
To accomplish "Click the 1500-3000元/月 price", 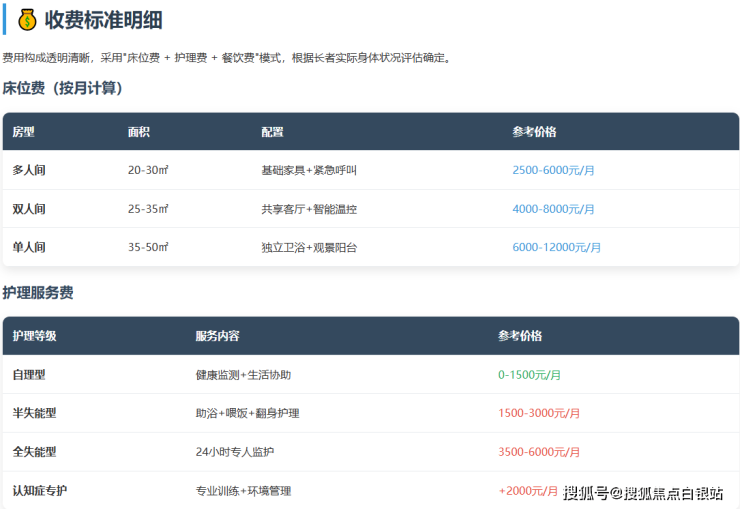I will [x=539, y=413].
